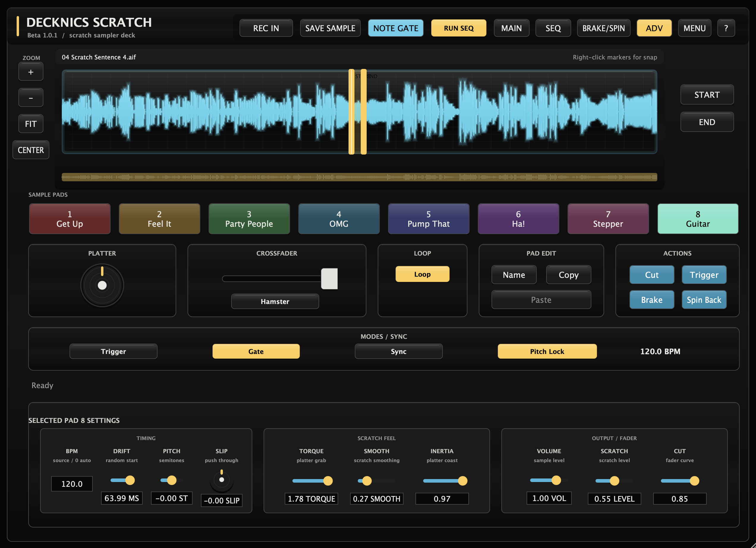Viewport: 756px width, 548px height.
Task: Trigger sample pad 4 OMG
Action: 339,219
